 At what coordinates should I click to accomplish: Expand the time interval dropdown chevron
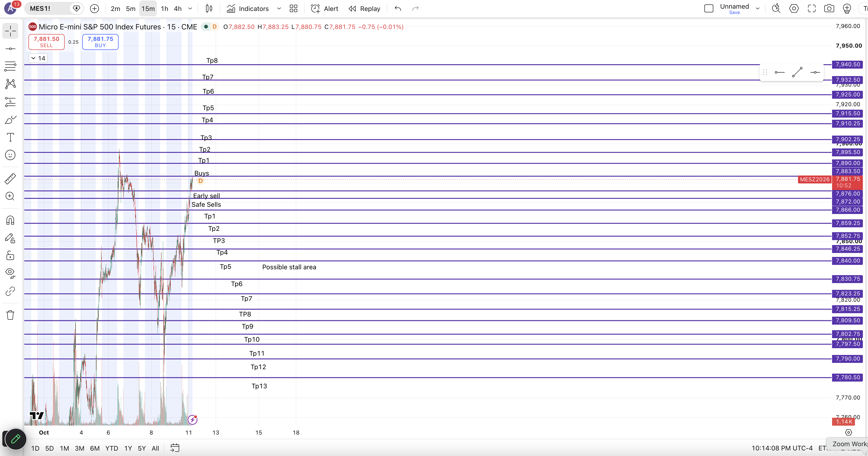(190, 8)
